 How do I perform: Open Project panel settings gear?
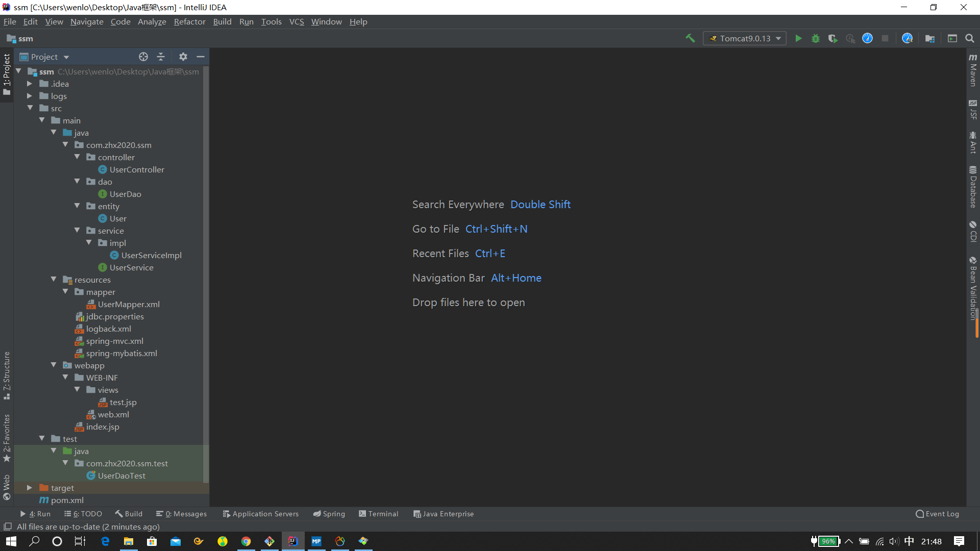[x=183, y=57]
